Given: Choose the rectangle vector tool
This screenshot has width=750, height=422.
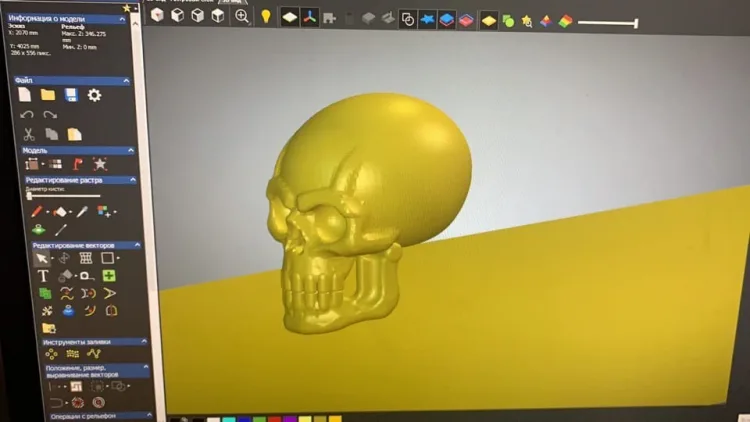Looking at the screenshot, I should [x=107, y=258].
